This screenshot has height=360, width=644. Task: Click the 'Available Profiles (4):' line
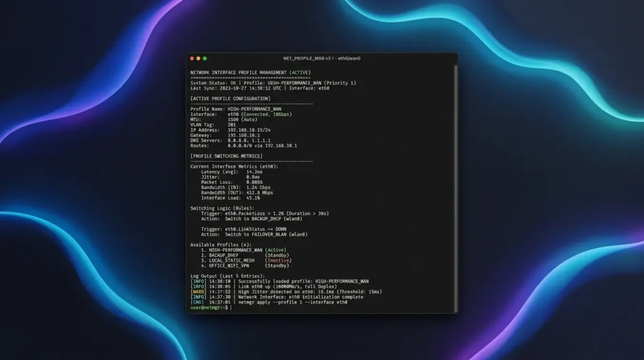[221, 245]
